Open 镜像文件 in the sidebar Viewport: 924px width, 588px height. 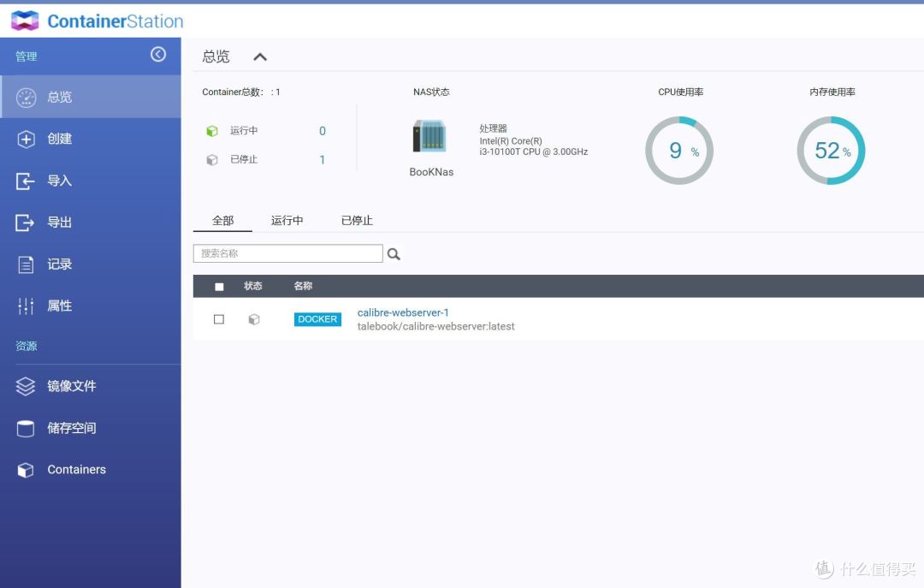90,386
